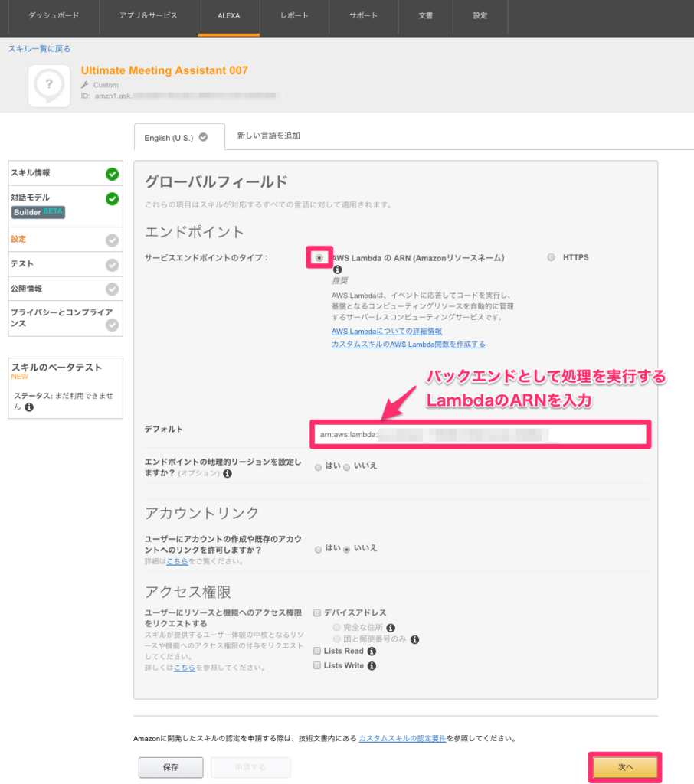Click the green check icon beside 対話モデル
Screen dimensions: 694x784
[x=112, y=199]
